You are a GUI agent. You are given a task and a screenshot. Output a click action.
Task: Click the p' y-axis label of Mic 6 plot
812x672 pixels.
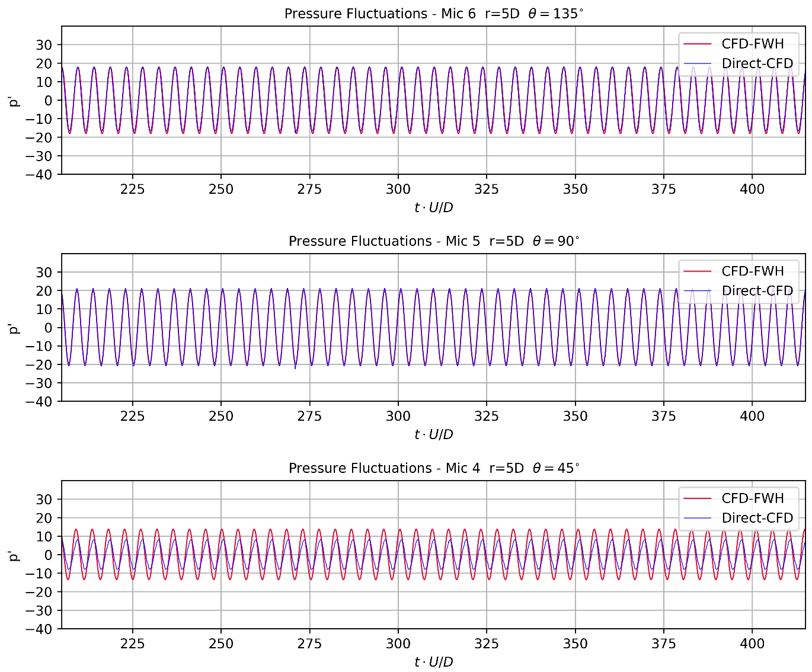[14, 100]
